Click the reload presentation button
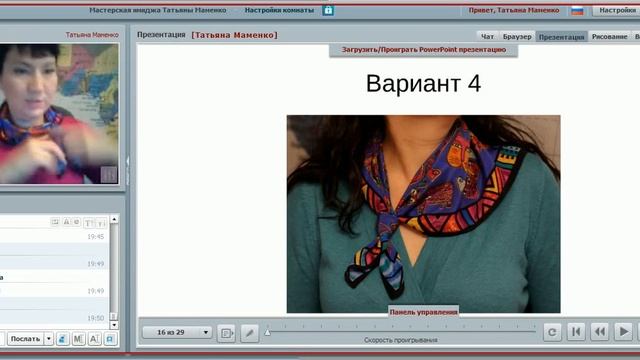 tap(552, 332)
